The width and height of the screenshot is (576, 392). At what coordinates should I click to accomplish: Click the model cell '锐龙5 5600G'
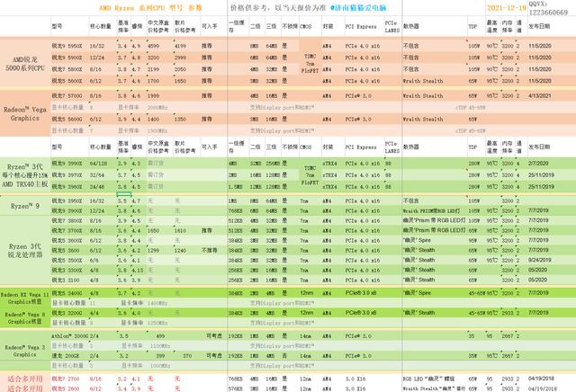tap(67, 120)
